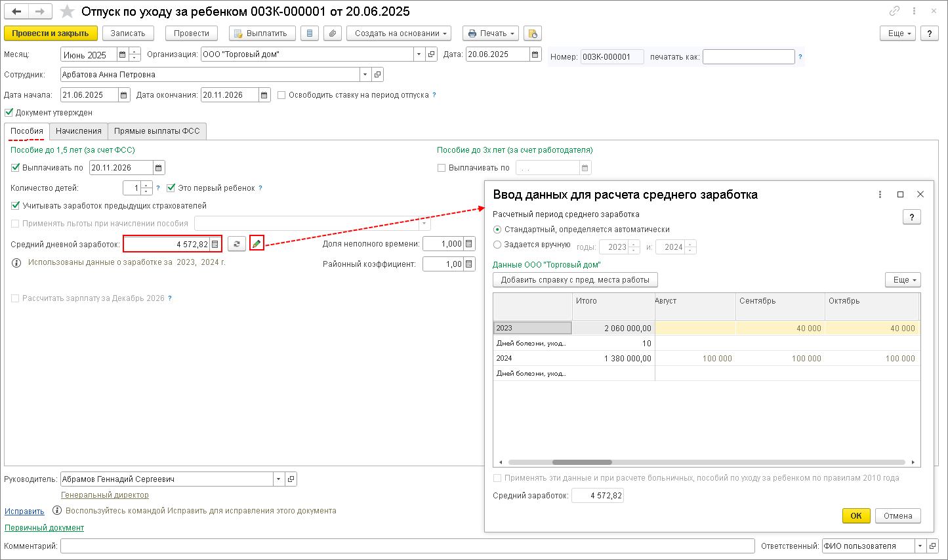Click the Провести button

coord(192,33)
